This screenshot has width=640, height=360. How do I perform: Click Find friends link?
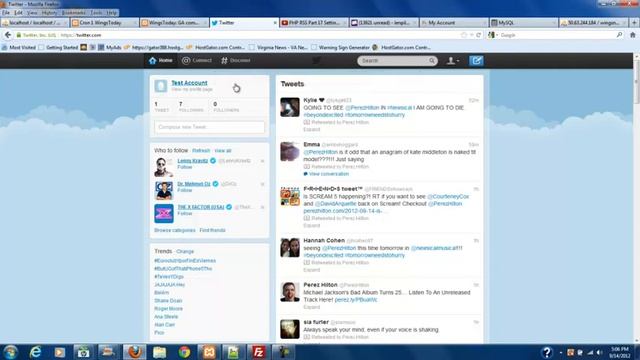(x=212, y=230)
